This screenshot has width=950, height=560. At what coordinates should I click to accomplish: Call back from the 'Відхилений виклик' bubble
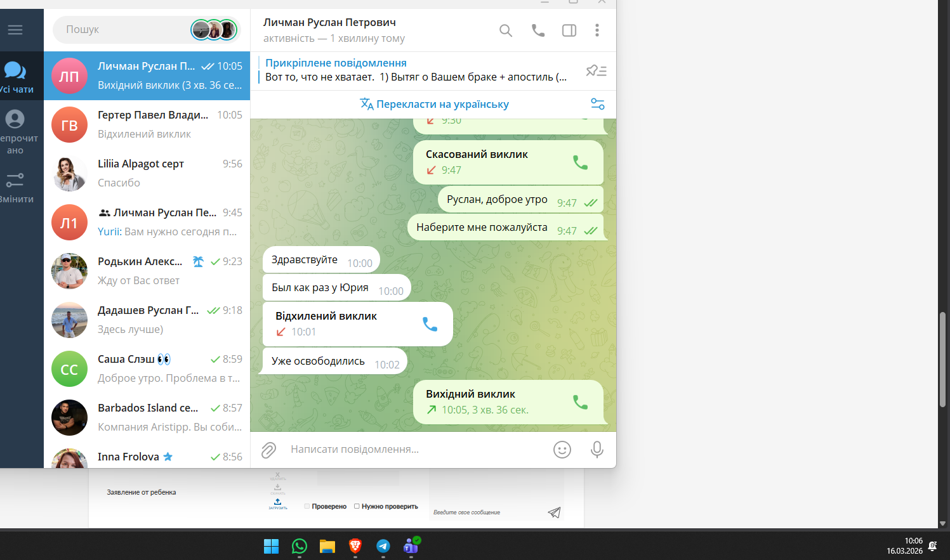click(430, 324)
